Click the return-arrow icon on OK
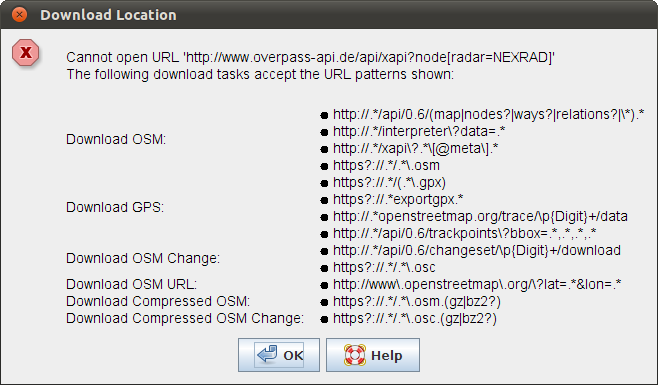Viewport: 658px width, 385px height. click(x=267, y=354)
